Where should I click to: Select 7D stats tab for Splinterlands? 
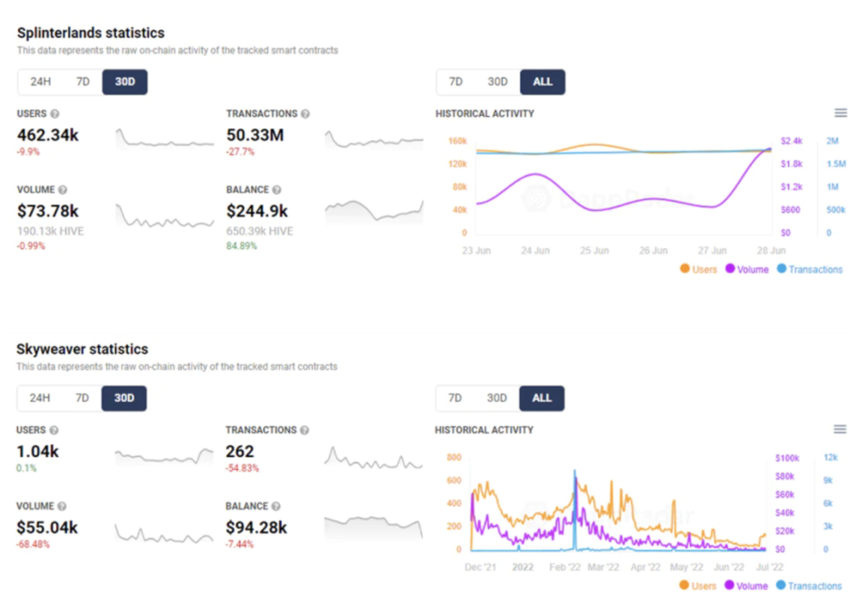coord(82,82)
